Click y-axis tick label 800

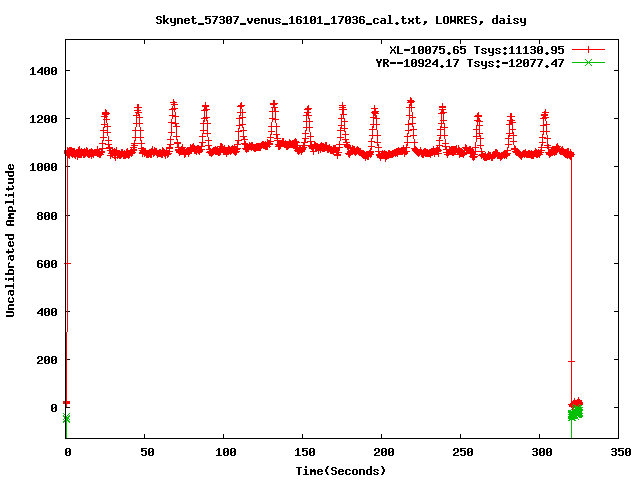click(x=47, y=216)
